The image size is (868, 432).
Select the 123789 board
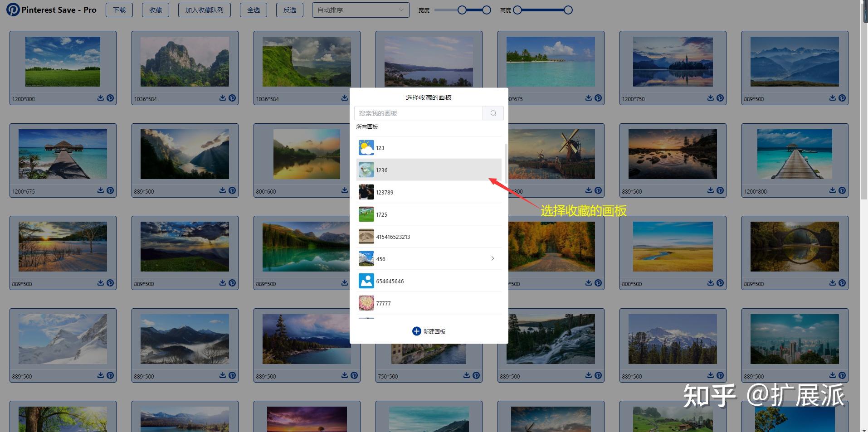point(429,192)
